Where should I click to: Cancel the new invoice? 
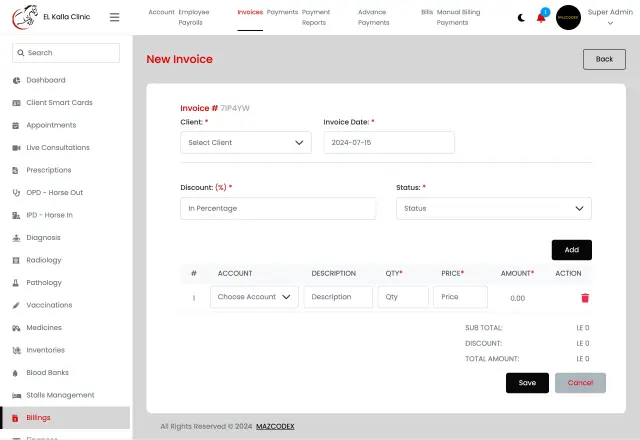(x=580, y=383)
